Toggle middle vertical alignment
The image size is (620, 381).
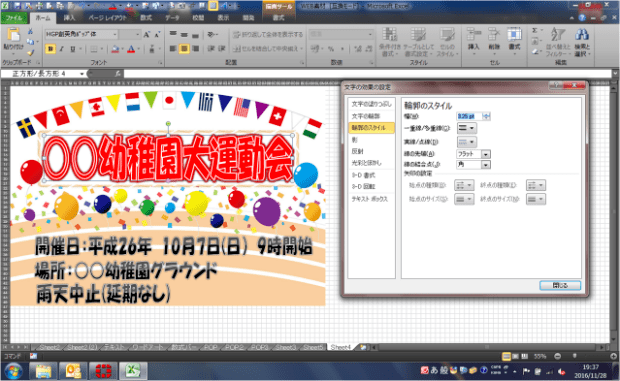click(x=184, y=34)
